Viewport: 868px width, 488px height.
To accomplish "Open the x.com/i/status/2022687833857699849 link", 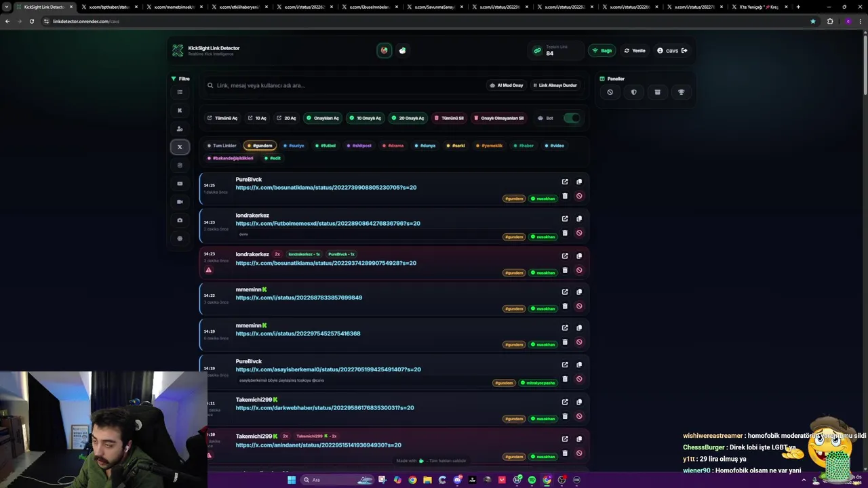I will point(299,298).
